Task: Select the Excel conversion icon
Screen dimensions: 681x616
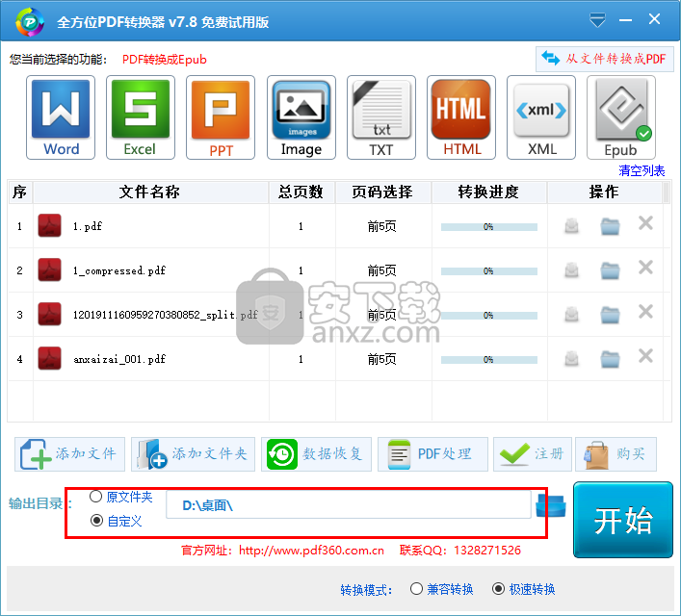Action: coord(141,117)
